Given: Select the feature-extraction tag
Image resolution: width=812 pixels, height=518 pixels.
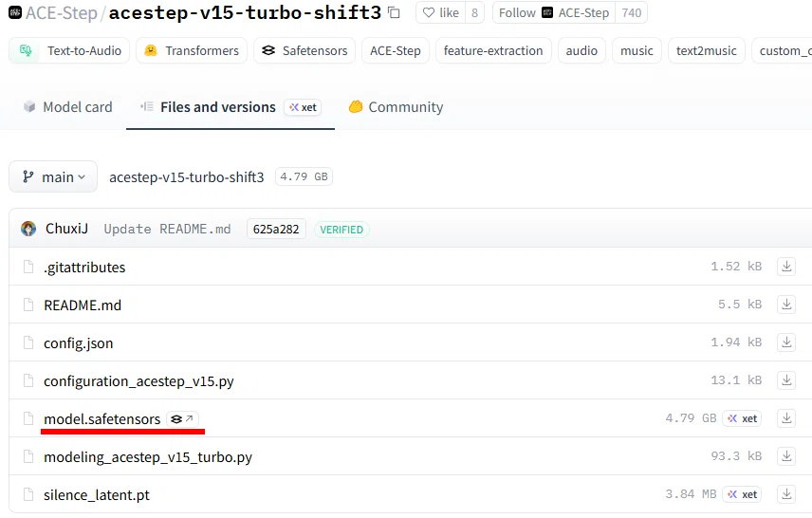Looking at the screenshot, I should 493,51.
